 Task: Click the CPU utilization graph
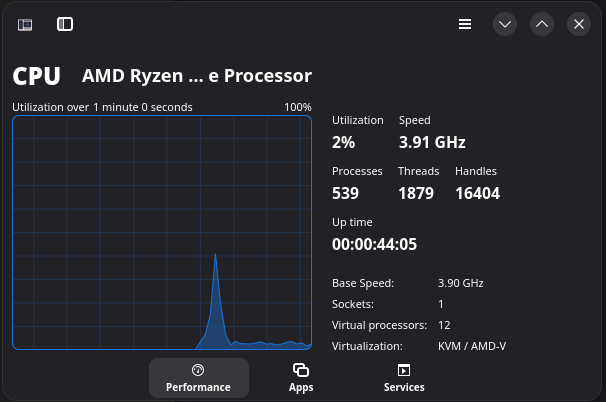click(x=162, y=232)
